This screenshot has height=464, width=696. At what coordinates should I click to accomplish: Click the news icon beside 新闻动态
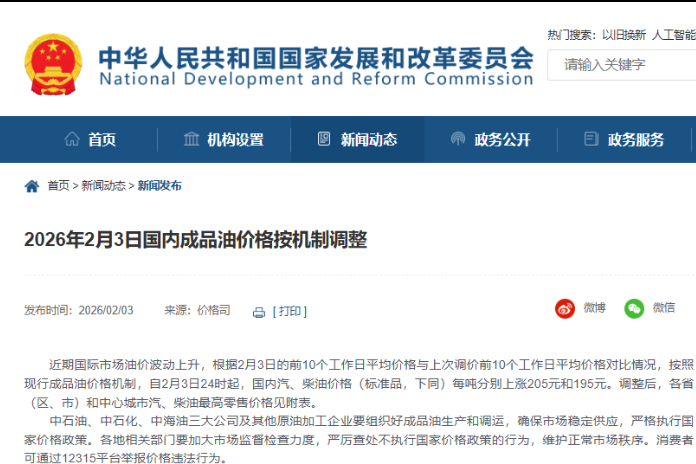pos(324,139)
